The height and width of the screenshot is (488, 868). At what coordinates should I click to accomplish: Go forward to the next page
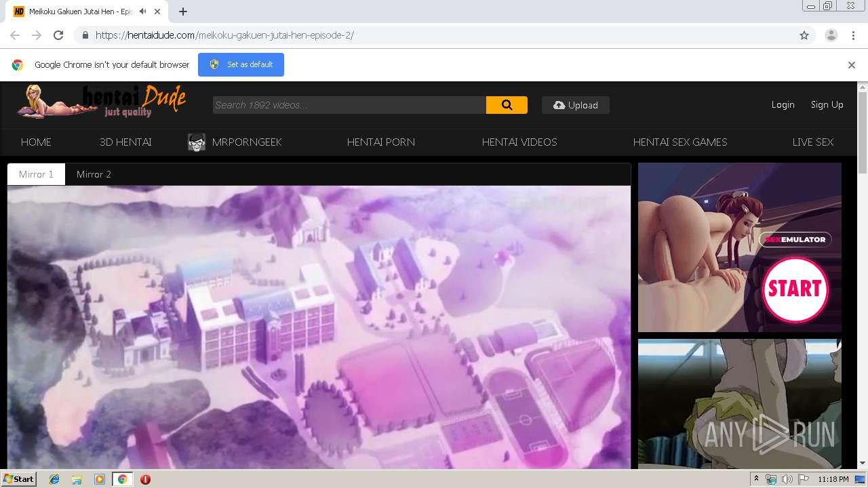pos(37,35)
